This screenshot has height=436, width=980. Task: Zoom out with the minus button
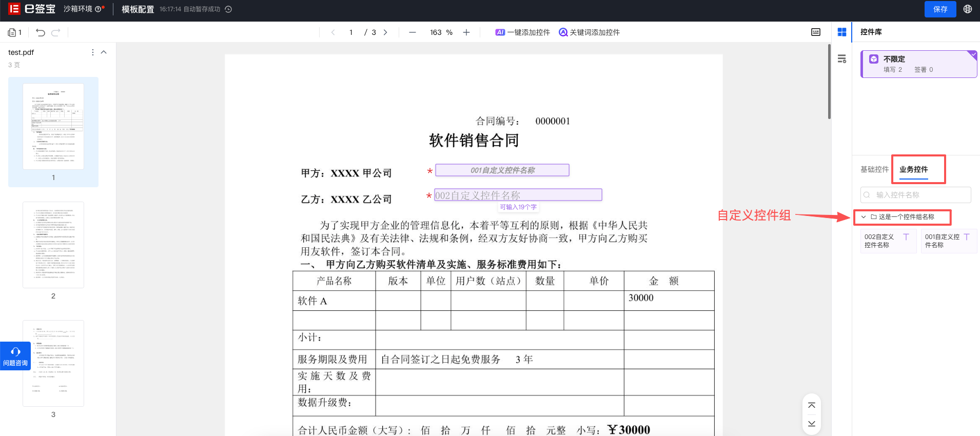pyautogui.click(x=413, y=32)
